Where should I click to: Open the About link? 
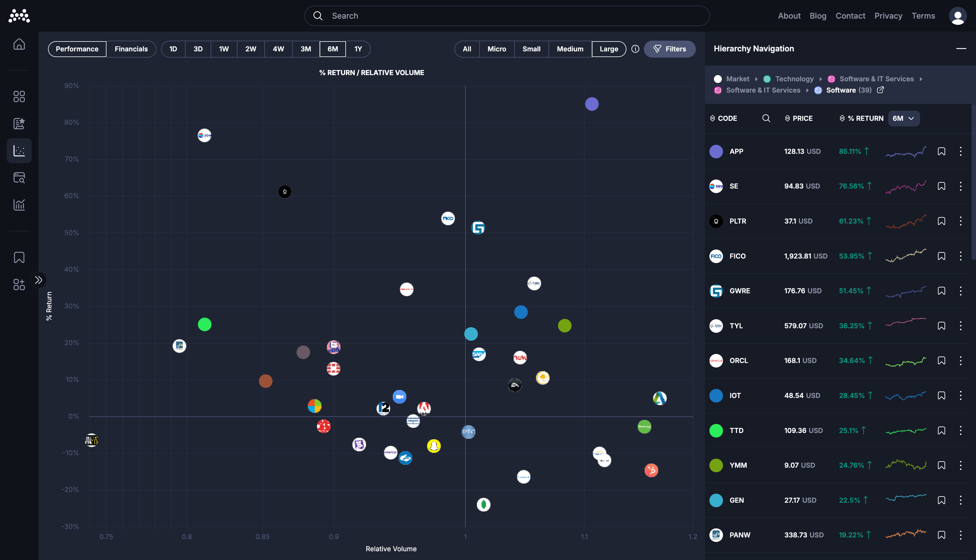[789, 16]
